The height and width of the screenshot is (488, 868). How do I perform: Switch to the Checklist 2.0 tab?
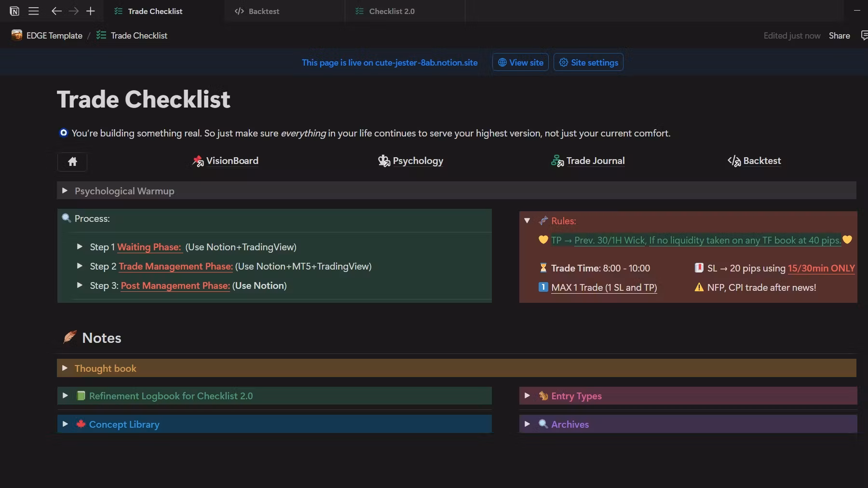(391, 11)
